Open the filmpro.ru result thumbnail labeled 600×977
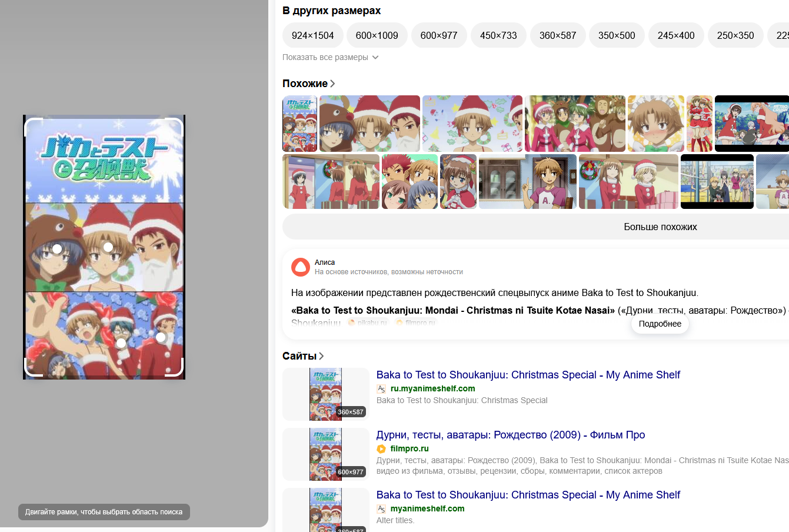 pyautogui.click(x=326, y=454)
